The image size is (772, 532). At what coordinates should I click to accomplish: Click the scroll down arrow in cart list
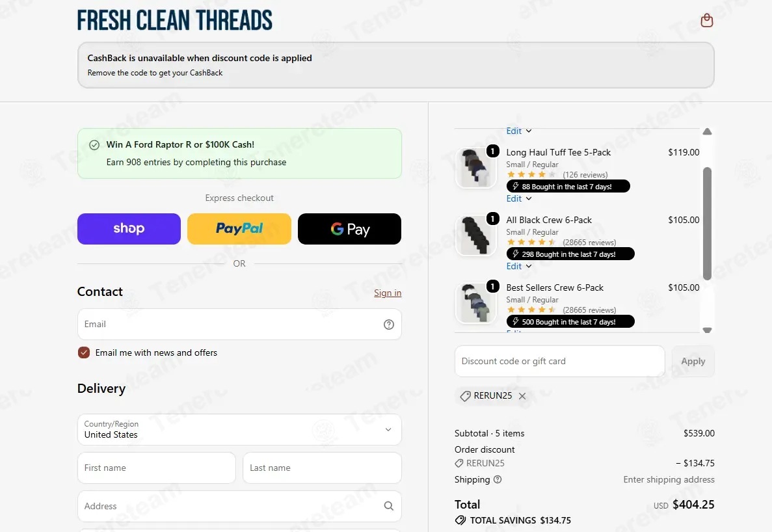click(x=707, y=330)
